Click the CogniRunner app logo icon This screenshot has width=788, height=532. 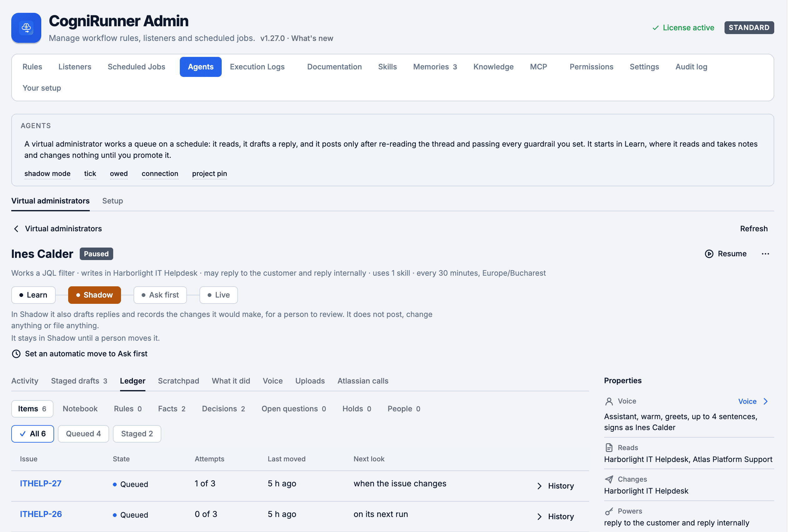26,28
